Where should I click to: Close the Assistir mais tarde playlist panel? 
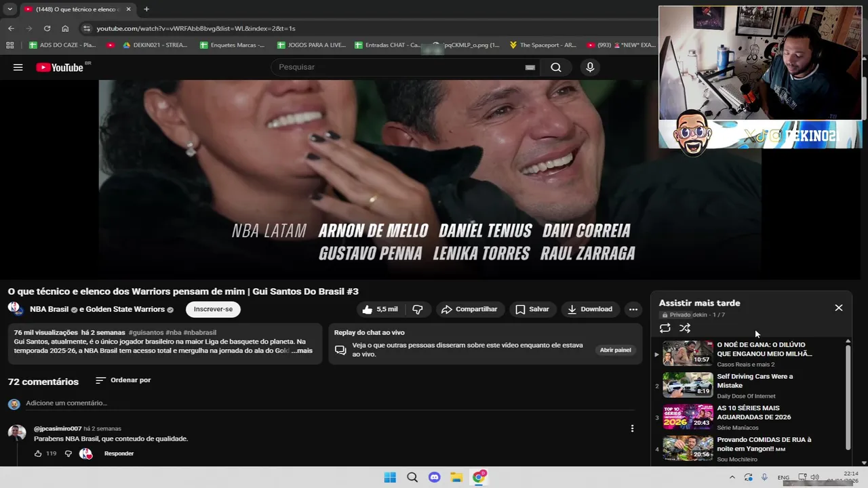839,308
